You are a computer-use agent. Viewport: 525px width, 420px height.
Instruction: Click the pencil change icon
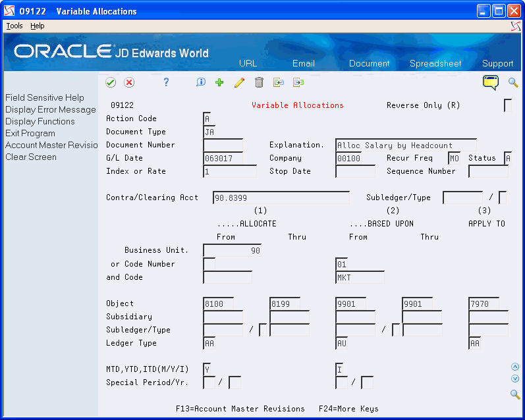pos(239,82)
